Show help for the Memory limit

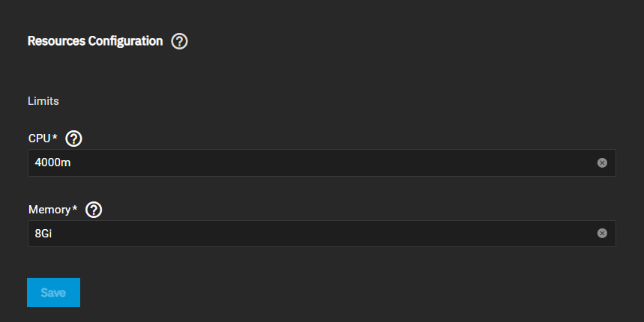[x=94, y=210]
